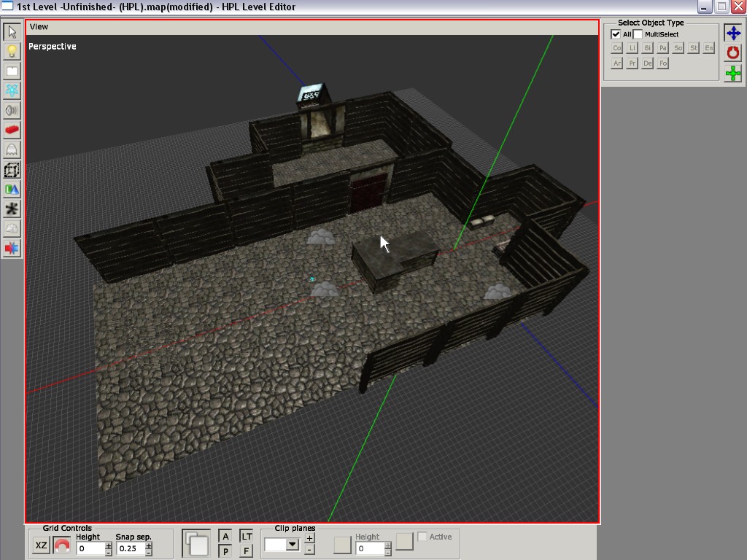The image size is (747, 560).
Task: Select the arrow Select tool
Action: point(12,32)
